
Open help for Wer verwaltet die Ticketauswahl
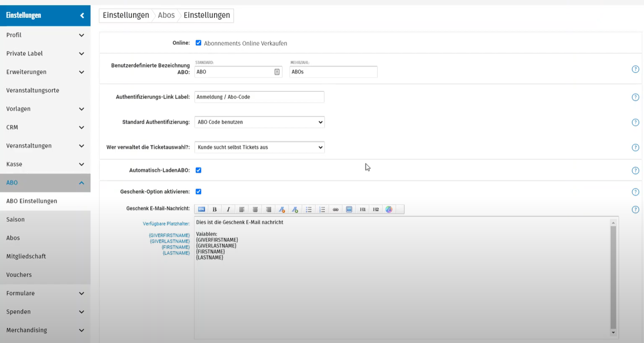[635, 147]
